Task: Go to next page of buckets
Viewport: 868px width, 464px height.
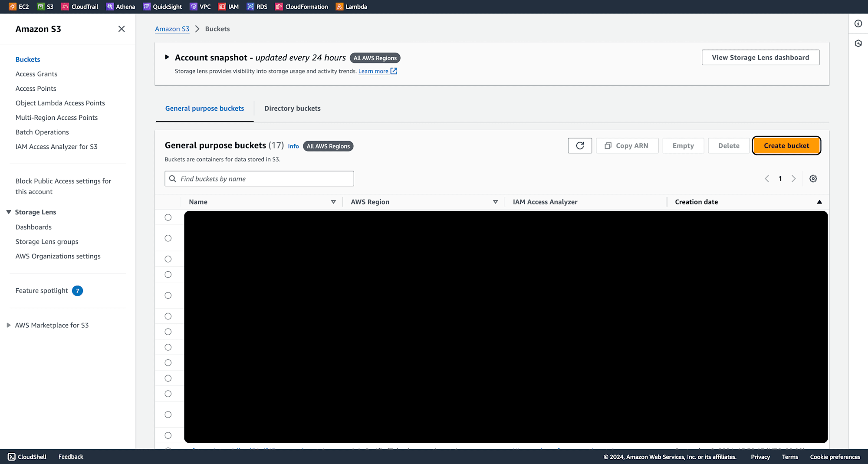Action: (x=794, y=178)
